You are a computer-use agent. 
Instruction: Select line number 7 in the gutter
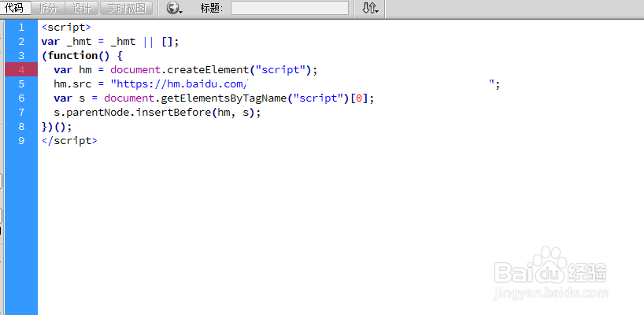(x=21, y=112)
